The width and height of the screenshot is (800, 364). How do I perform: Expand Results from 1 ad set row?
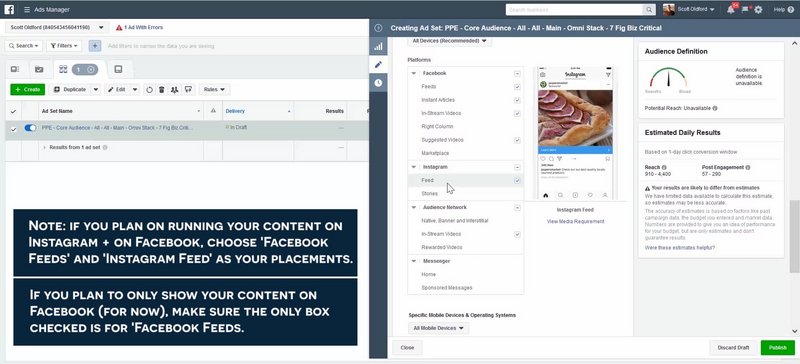click(44, 148)
